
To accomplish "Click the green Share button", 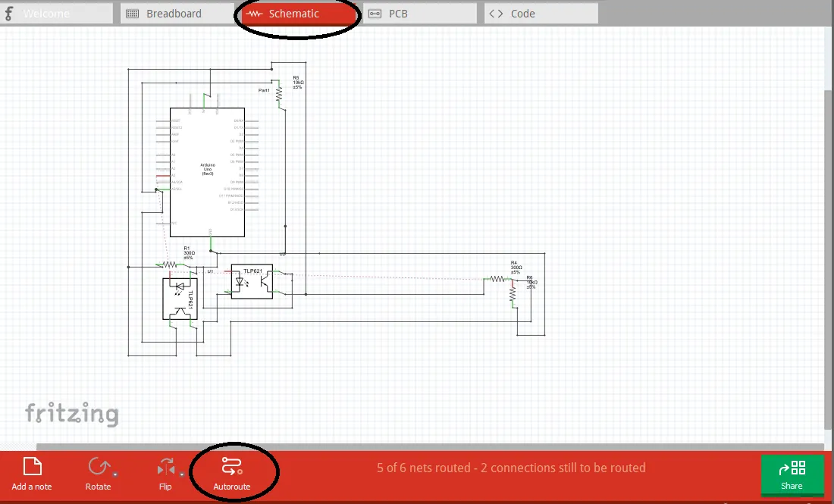I will point(792,474).
